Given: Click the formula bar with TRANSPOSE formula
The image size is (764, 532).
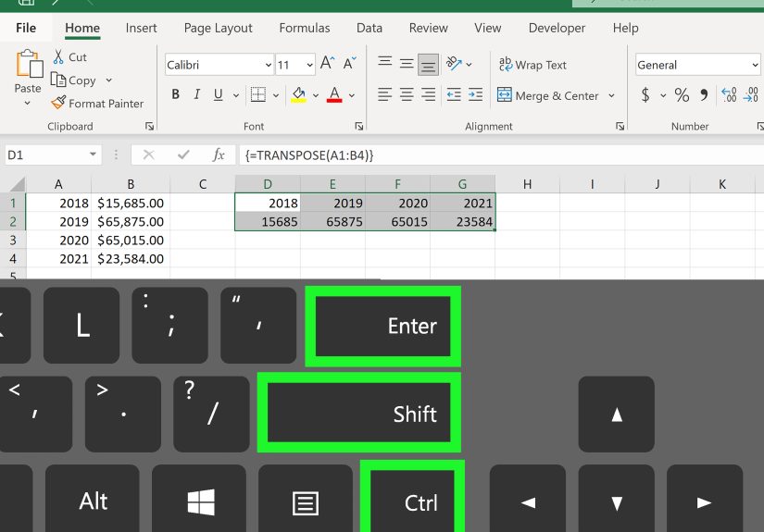Looking at the screenshot, I should (501, 155).
